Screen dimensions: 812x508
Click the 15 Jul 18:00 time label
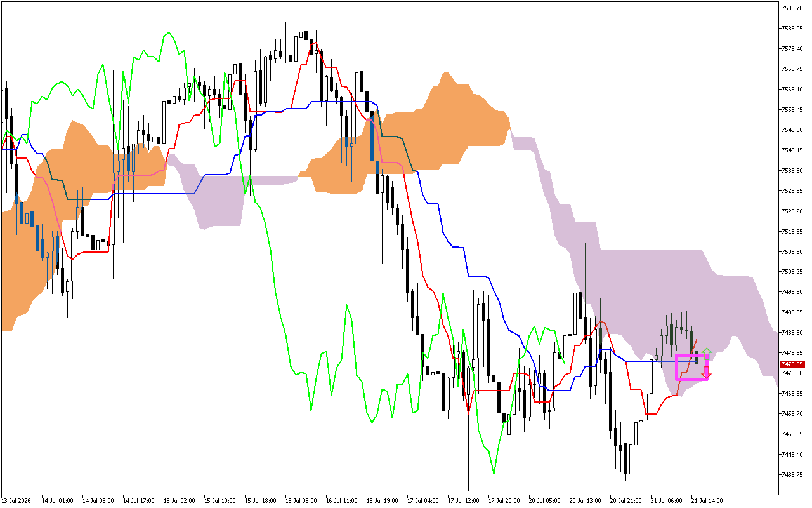(x=261, y=501)
